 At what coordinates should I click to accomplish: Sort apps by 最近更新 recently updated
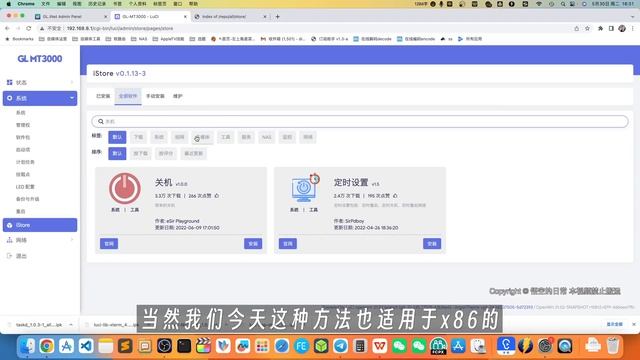[x=193, y=153]
